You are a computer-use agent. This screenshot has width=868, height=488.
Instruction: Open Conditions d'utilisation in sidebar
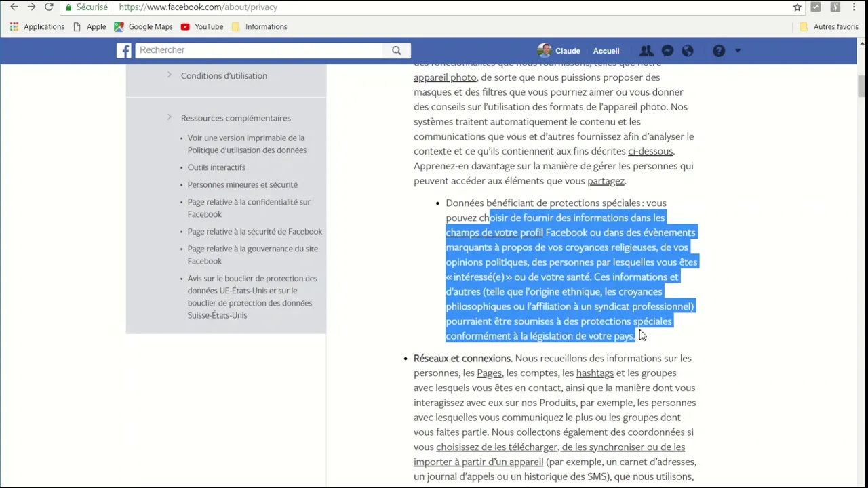(x=224, y=75)
